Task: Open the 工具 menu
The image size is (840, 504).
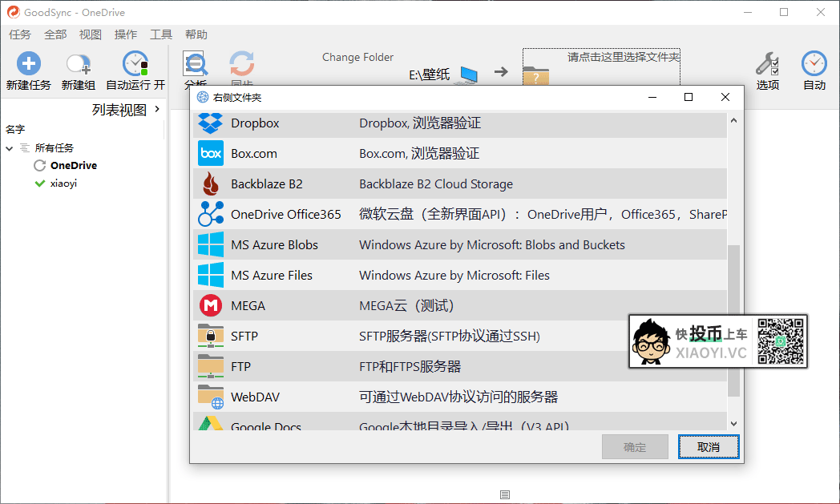Action: click(x=161, y=34)
